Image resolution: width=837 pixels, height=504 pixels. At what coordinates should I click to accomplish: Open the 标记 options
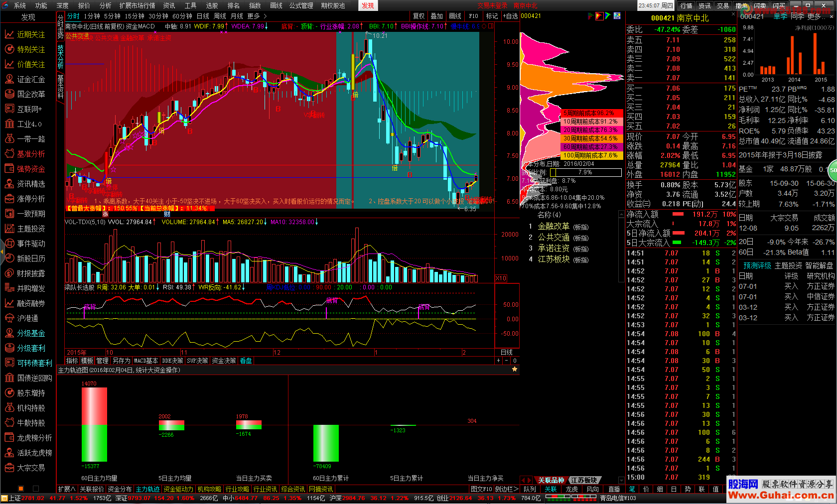pyautogui.click(x=492, y=16)
